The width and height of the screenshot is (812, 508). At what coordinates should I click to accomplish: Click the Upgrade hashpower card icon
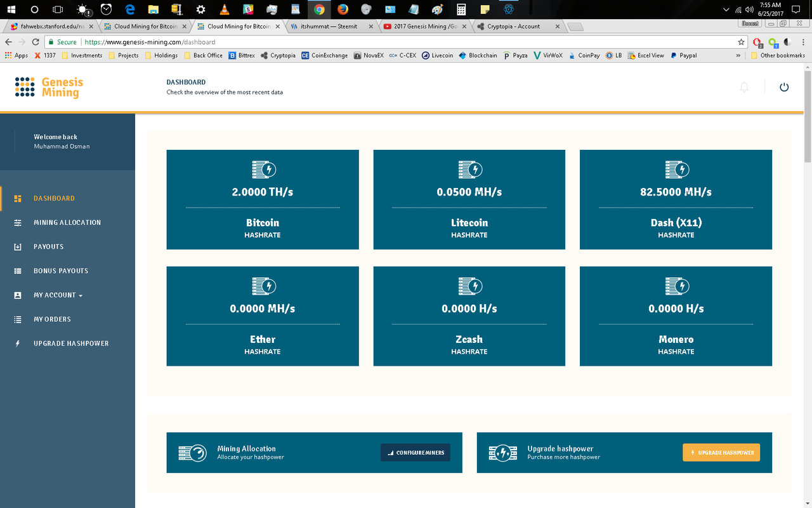(x=503, y=453)
